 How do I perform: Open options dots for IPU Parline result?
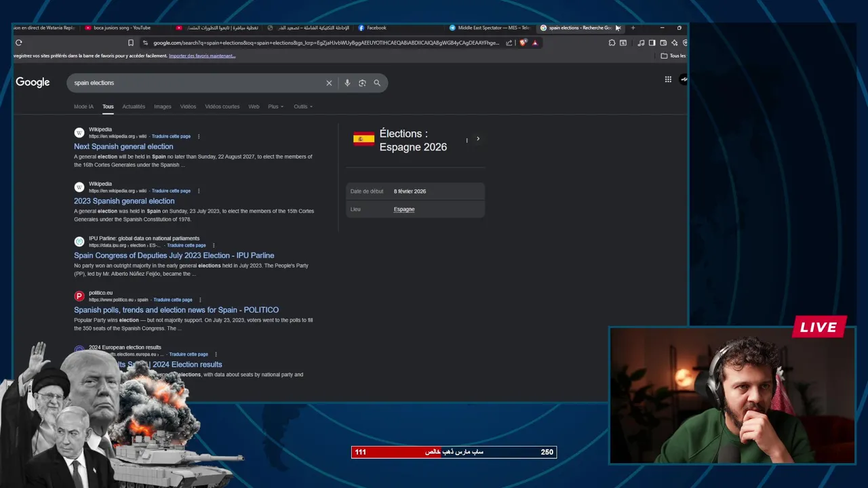tap(214, 245)
